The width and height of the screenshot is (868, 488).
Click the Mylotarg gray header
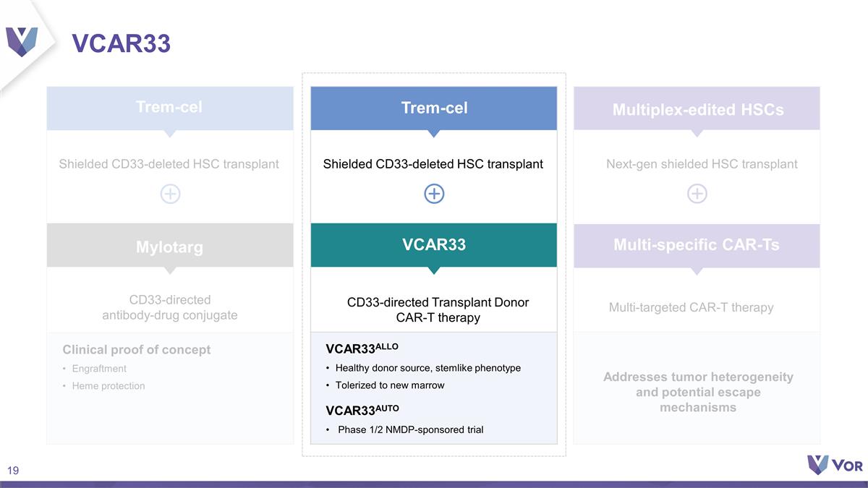170,246
